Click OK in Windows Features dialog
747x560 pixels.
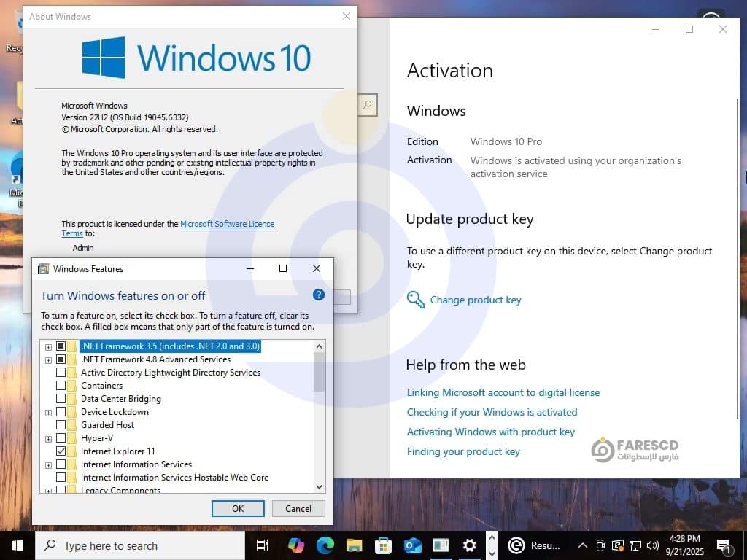(x=238, y=509)
